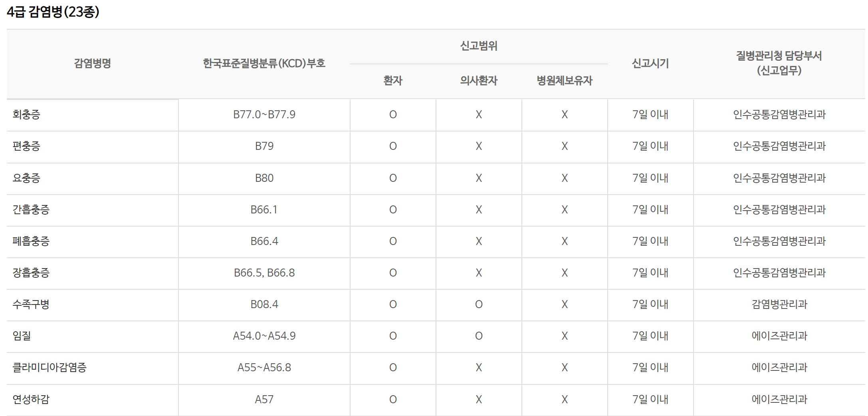Click 7일 이내 in 회충증 row
The image size is (868, 416).
pos(650,115)
